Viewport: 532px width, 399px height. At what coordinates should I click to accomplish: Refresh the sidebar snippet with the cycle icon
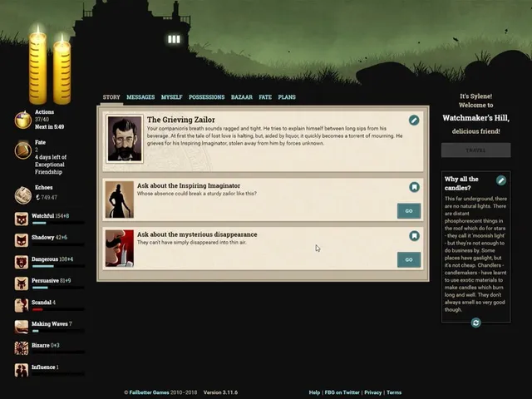pos(475,323)
